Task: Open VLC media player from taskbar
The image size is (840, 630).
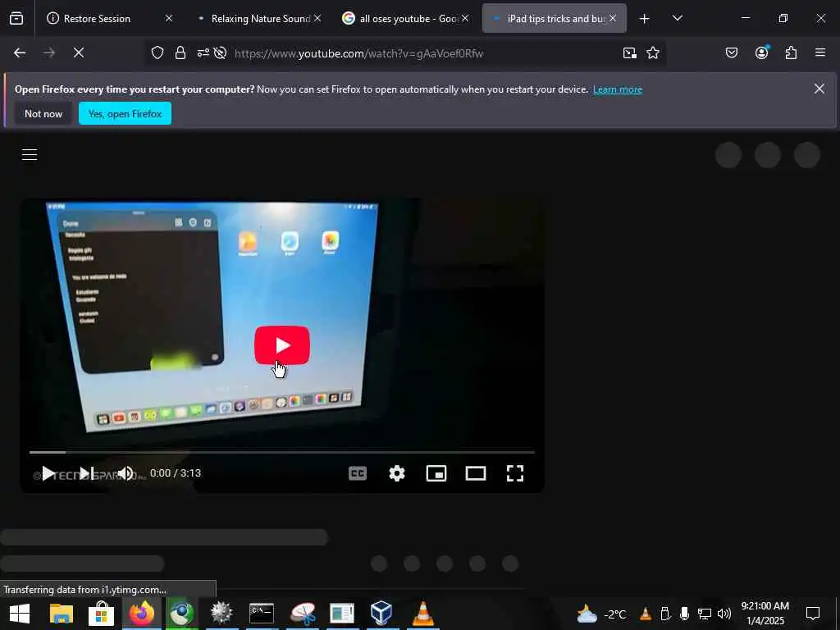Action: (x=422, y=614)
